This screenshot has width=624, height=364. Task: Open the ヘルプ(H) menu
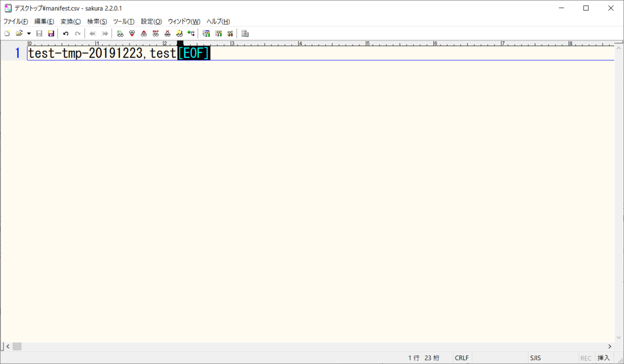click(x=218, y=21)
